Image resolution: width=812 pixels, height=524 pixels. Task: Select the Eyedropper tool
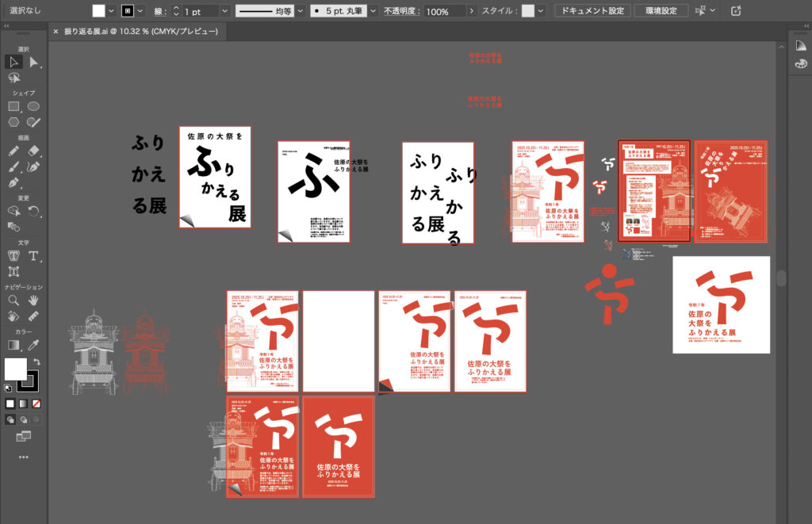(34, 345)
